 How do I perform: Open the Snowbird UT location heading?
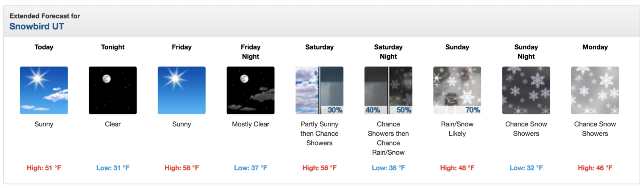coord(37,26)
